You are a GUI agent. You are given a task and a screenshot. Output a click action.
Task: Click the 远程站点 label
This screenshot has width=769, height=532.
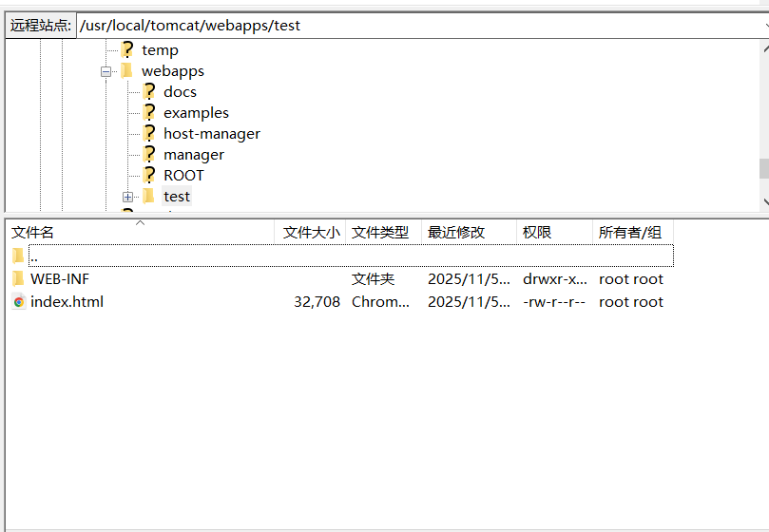click(x=41, y=26)
